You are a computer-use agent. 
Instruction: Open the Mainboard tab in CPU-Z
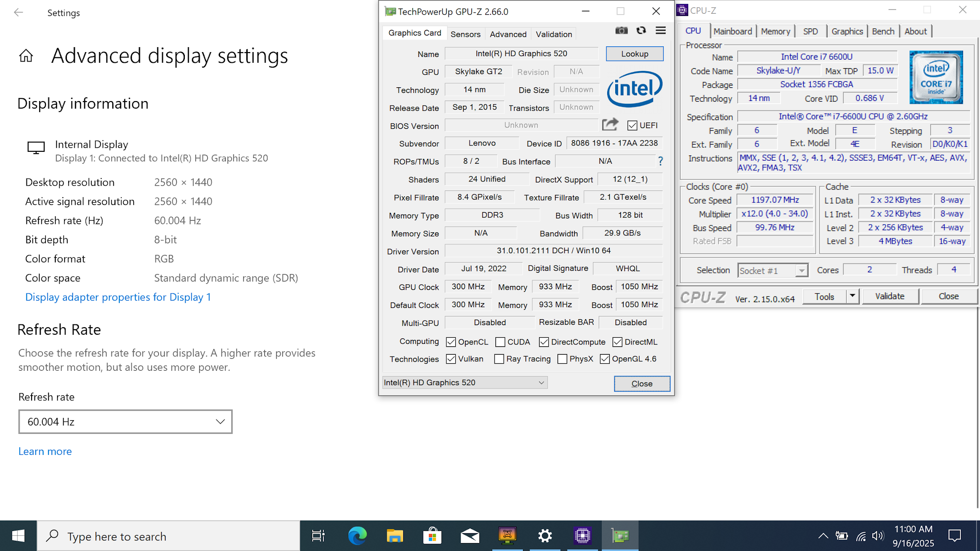pyautogui.click(x=733, y=31)
